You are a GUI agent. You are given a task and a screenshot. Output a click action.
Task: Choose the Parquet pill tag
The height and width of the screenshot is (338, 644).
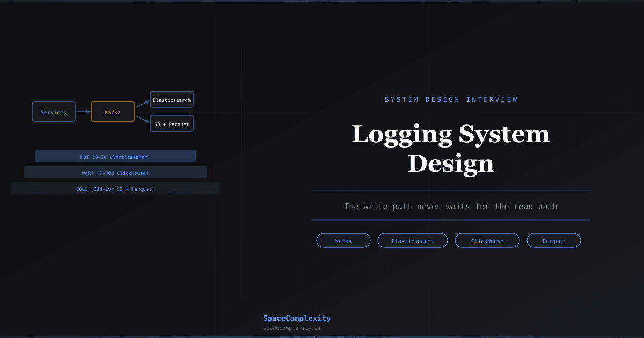click(x=554, y=240)
